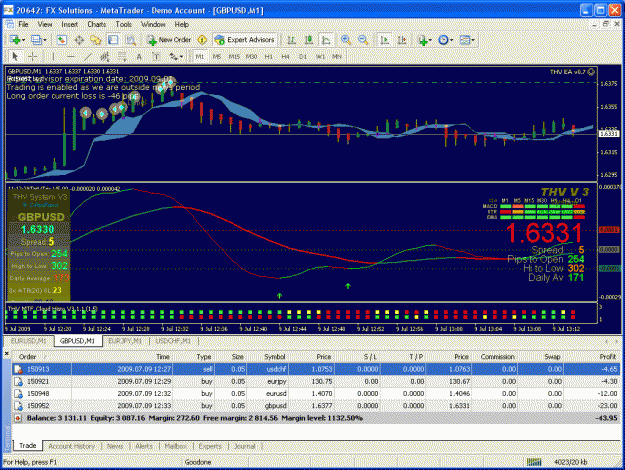Screen dimensions: 625x470
Task: Sort orders by the Order column header
Action: click(28, 357)
